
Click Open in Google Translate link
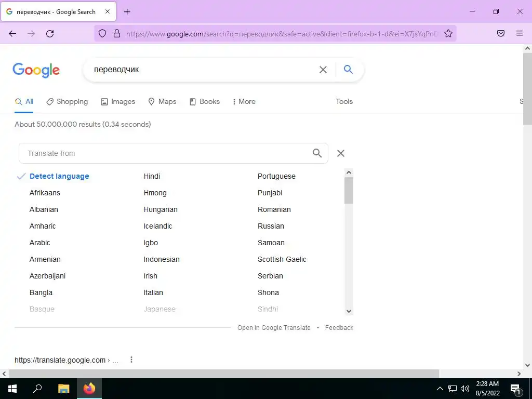coord(274,327)
